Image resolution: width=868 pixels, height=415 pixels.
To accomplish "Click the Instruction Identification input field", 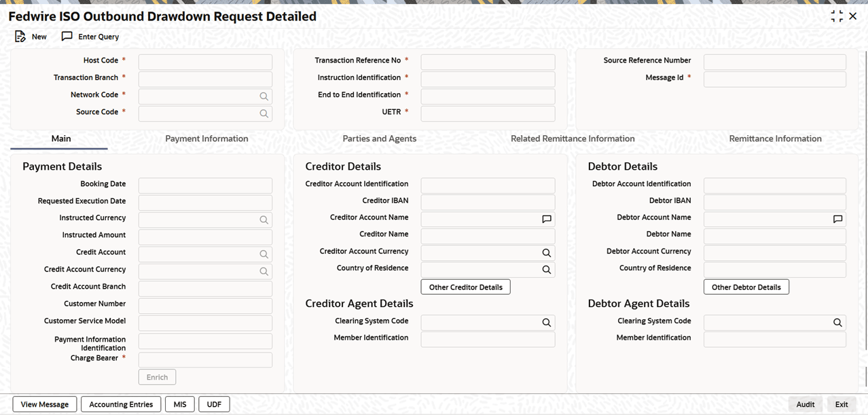I will [x=488, y=79].
